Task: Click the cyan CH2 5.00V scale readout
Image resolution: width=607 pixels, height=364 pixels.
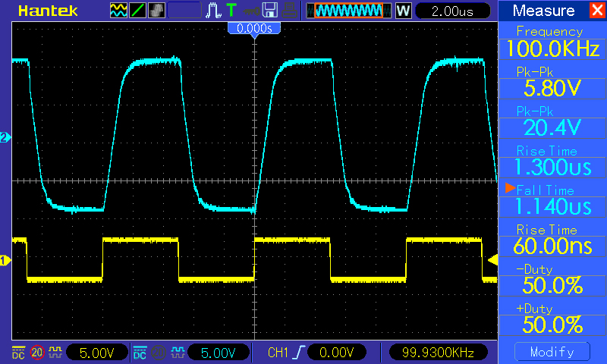Action: (219, 353)
